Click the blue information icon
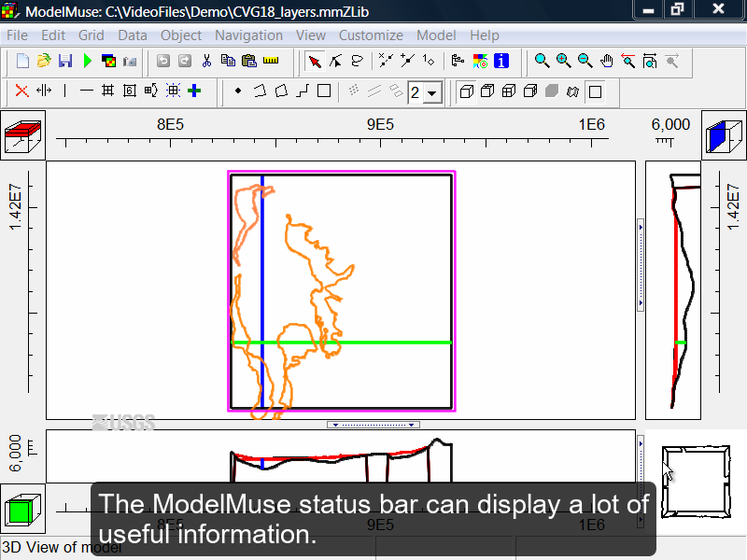Screen dimensions: 747x560 (501, 61)
